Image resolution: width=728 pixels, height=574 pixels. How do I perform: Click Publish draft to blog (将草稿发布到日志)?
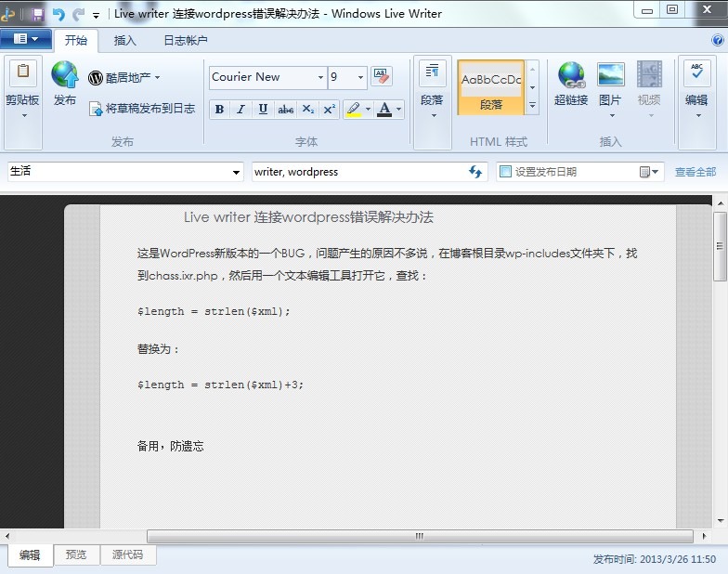point(142,109)
